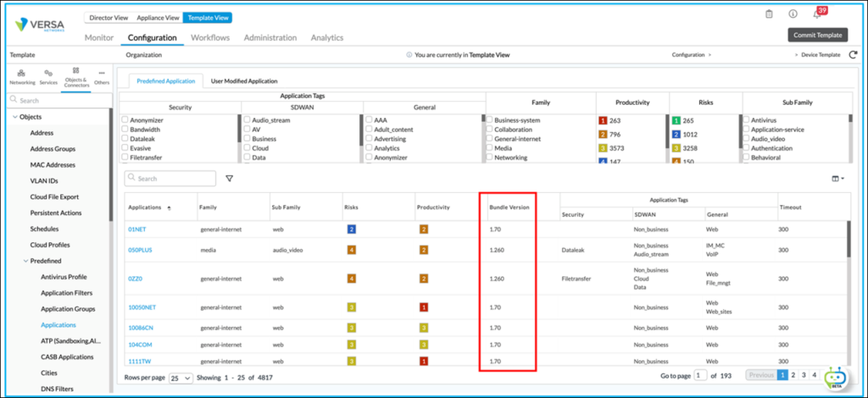Tick the Authentication sub family checkbox
Screen dimensions: 868x398
click(746, 148)
